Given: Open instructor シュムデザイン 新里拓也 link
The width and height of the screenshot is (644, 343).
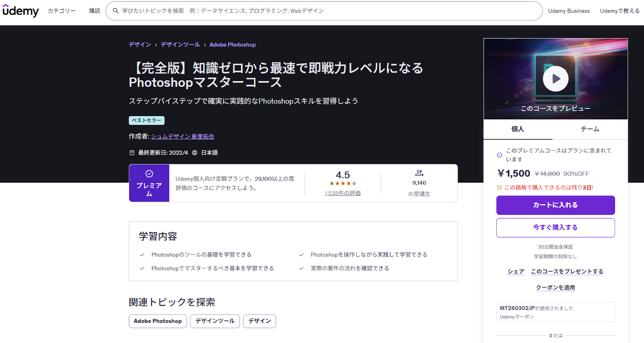Looking at the screenshot, I should tap(183, 137).
